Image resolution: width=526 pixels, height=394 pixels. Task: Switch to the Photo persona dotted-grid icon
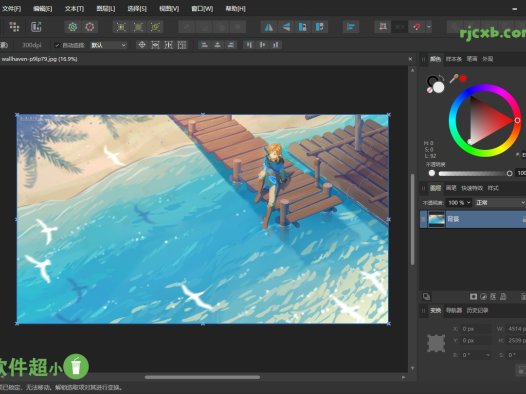tap(14, 27)
